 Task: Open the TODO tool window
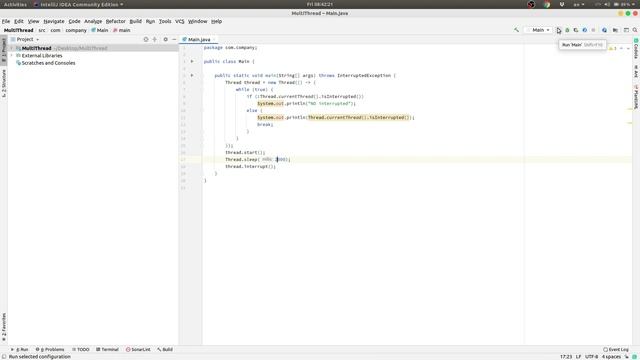[81, 349]
